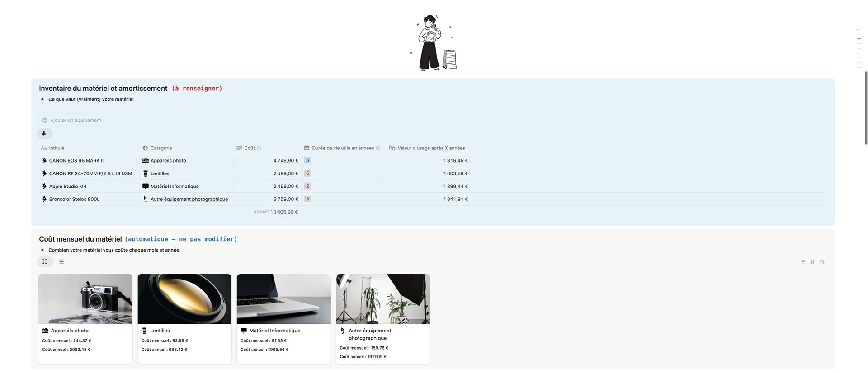Click 'Coût mensuel : 244.37 €' text

point(66,341)
